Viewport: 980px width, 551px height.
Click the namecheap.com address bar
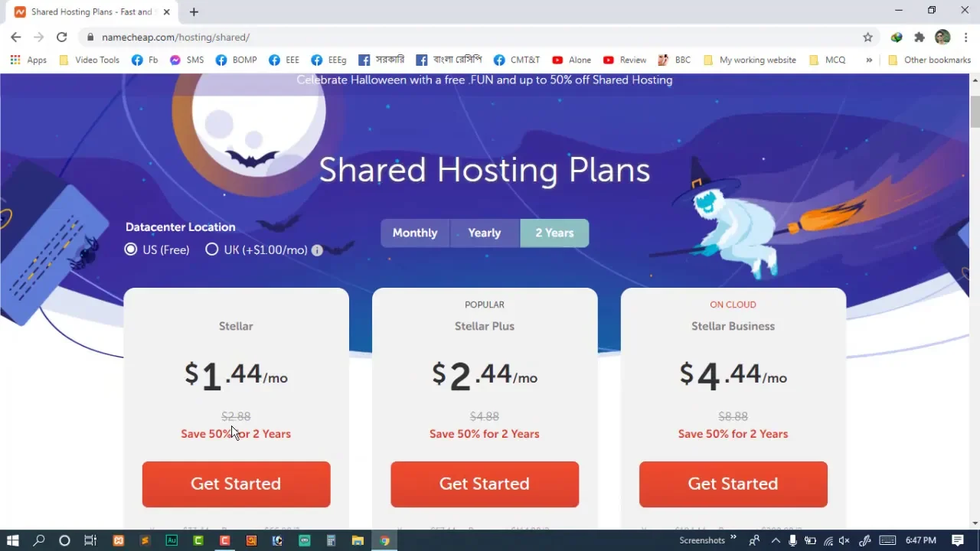[x=475, y=37]
